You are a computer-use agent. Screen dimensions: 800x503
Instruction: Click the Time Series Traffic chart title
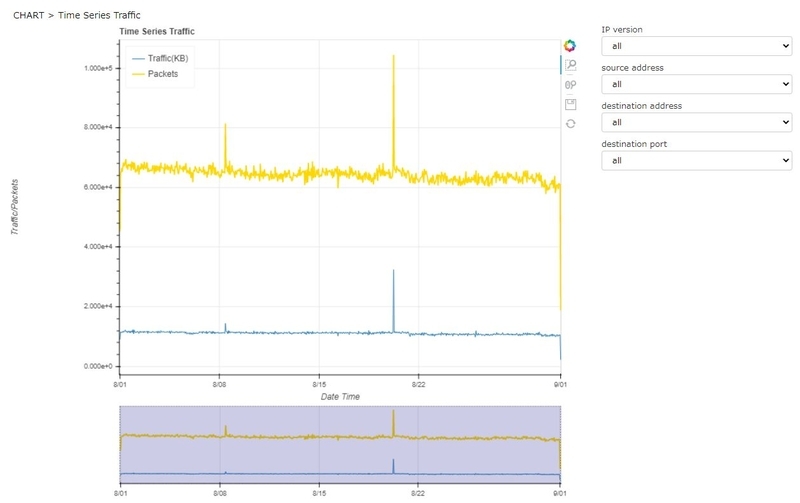coord(157,31)
